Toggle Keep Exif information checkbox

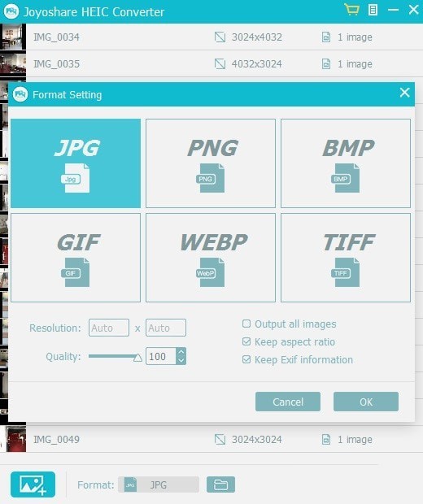pyautogui.click(x=246, y=359)
